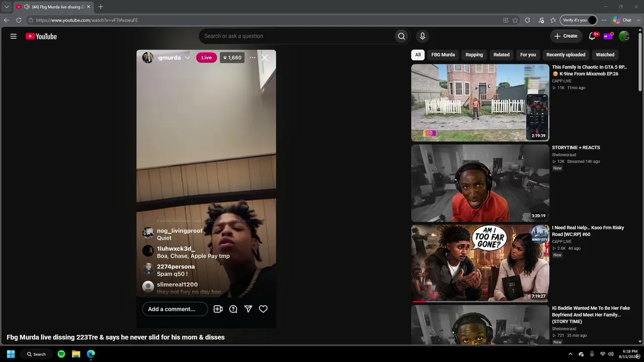644x362 pixels.
Task: Open the 'AM I TOO FAR GONE?' thumbnail
Action: pyautogui.click(x=480, y=263)
